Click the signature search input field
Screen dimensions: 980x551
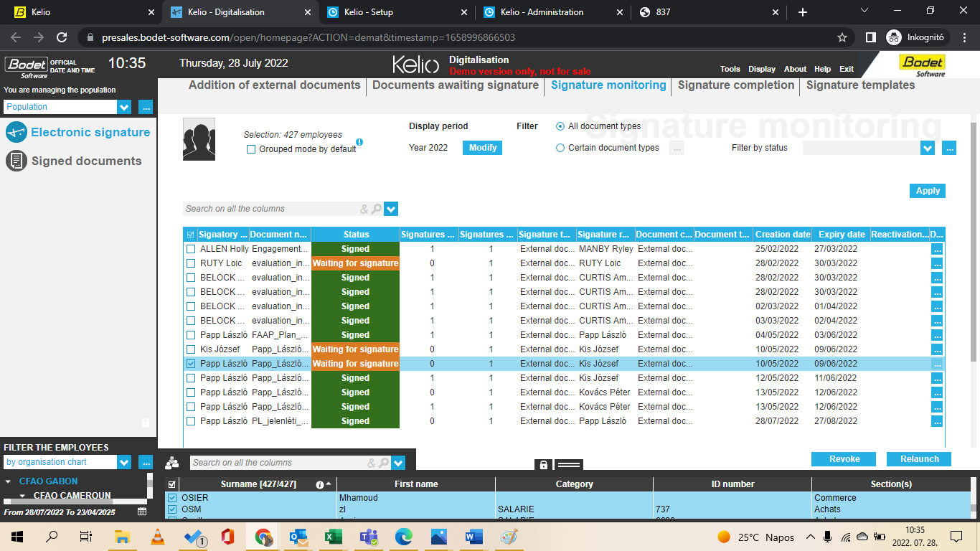click(271, 209)
